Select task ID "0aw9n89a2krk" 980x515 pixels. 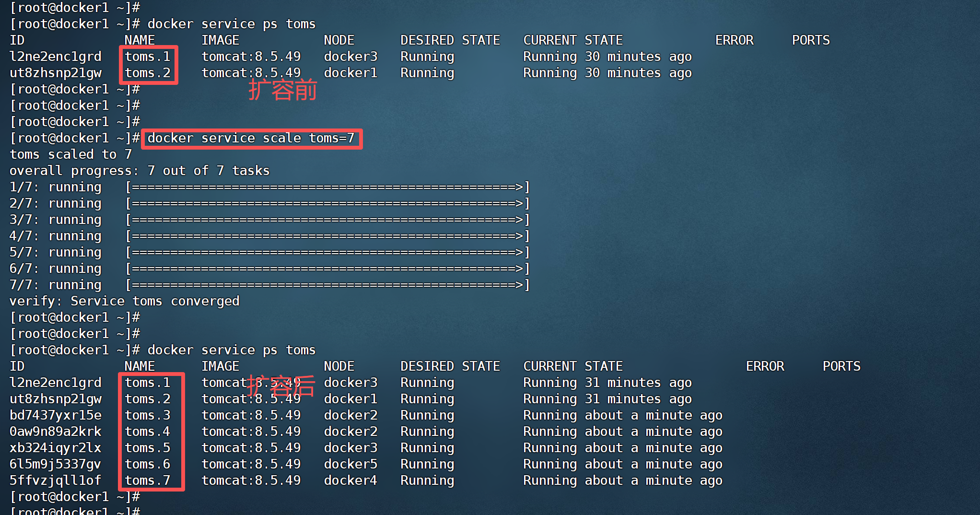(x=56, y=432)
